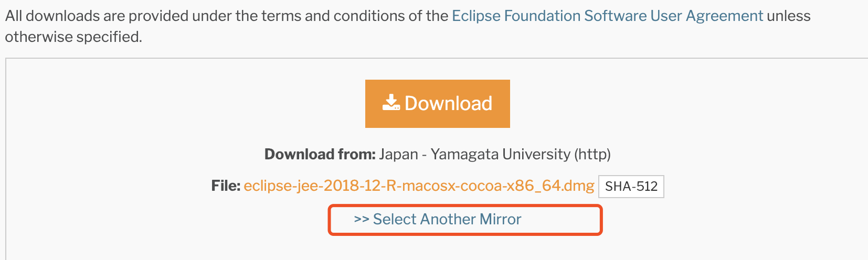Image resolution: width=868 pixels, height=260 pixels.
Task: Expand the Select Another Mirror list
Action: [x=447, y=219]
